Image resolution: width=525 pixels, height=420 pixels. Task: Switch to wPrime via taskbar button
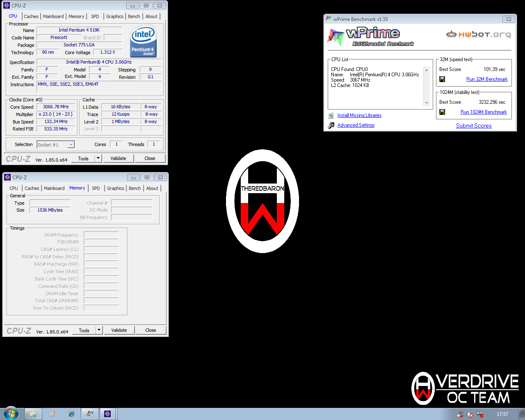(90, 414)
